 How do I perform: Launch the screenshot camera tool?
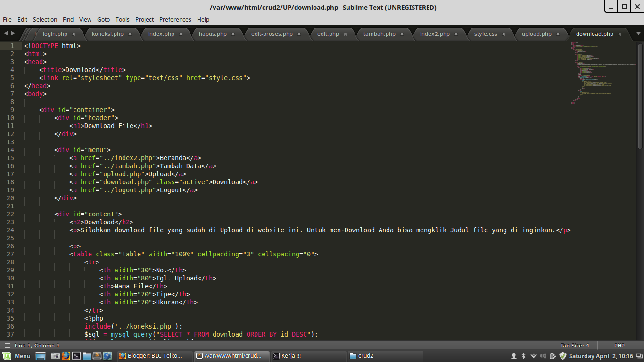56,356
